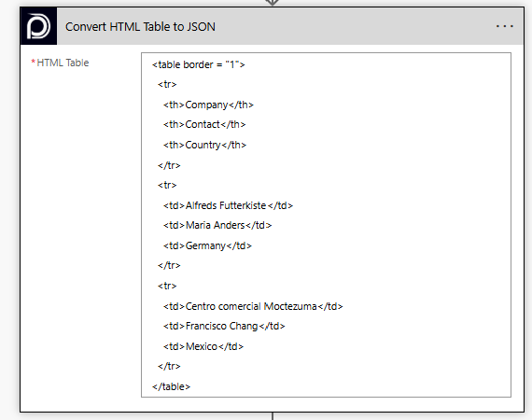
Task: Click the last closing tr tag line
Action: 169,366
